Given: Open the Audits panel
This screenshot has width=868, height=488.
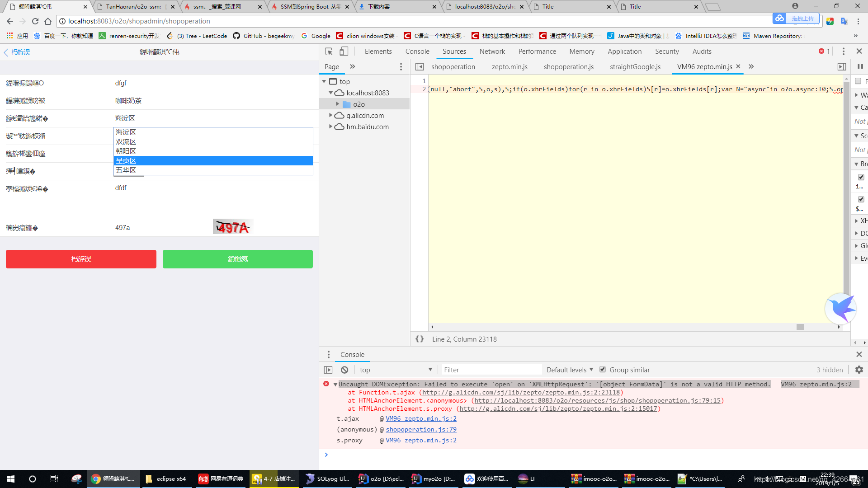Looking at the screenshot, I should [702, 52].
